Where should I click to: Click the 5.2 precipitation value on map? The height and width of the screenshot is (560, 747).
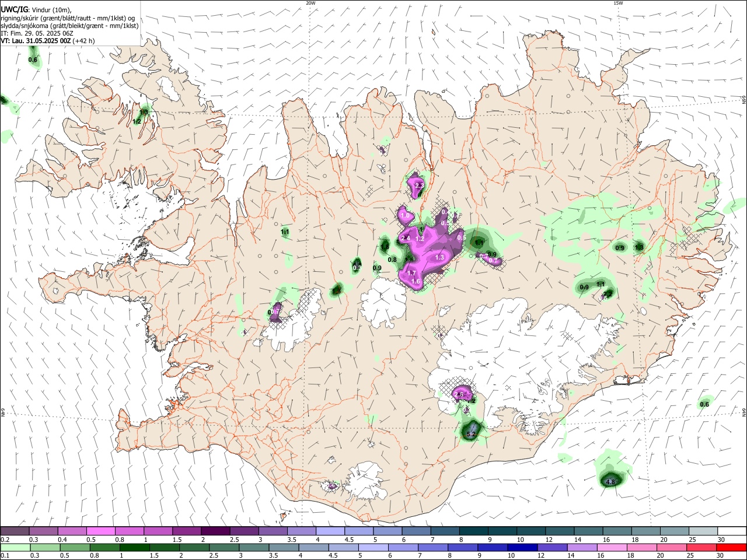pyautogui.click(x=472, y=434)
